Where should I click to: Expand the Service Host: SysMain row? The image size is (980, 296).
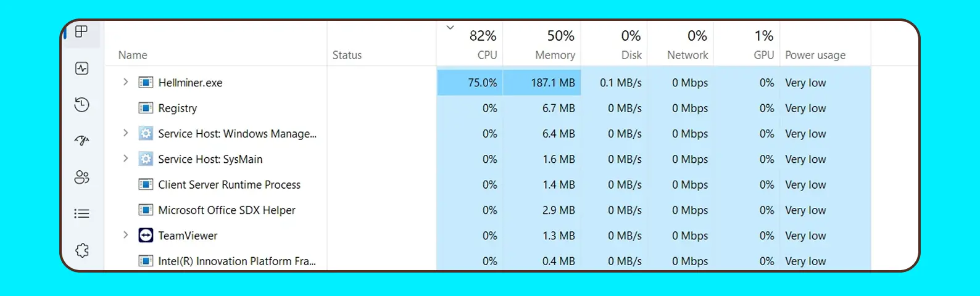[x=125, y=159]
